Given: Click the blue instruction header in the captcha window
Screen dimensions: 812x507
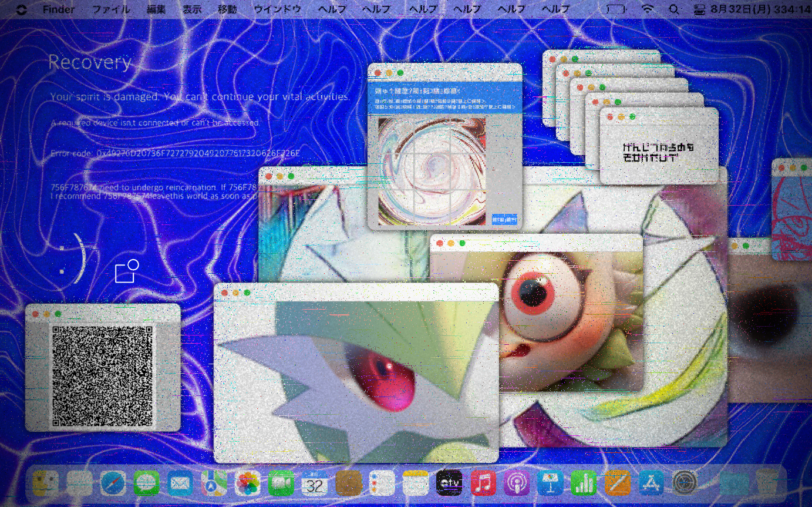Looking at the screenshot, I should [x=444, y=98].
